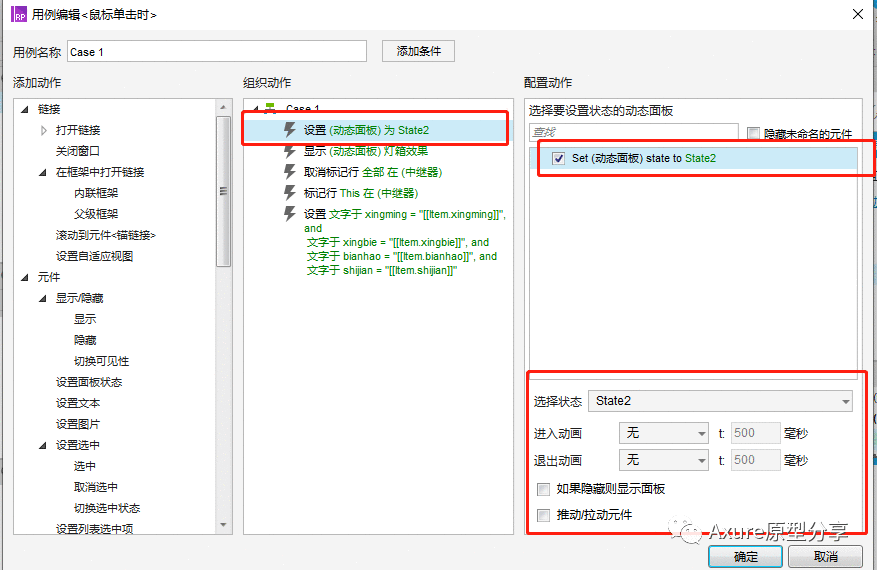Screen dimensions: 877x570
Task: Select 取消标记行 全部 在 (中继器) row
Action: [x=373, y=172]
